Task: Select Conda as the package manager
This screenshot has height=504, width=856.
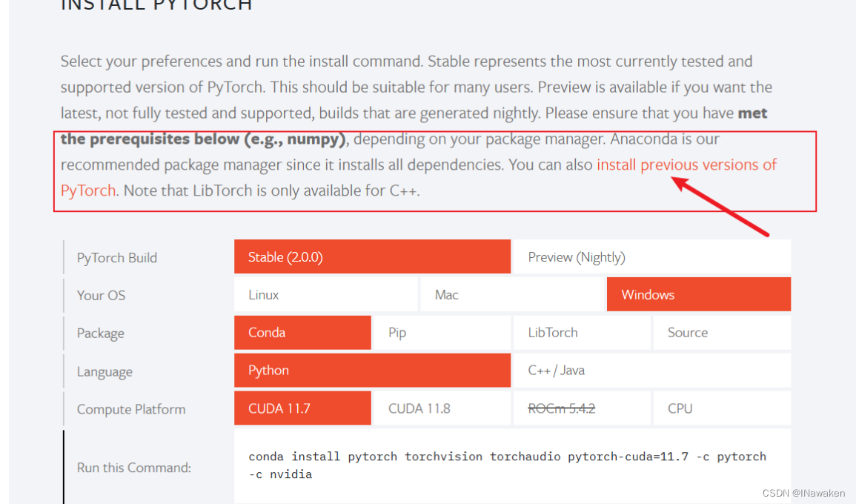Action: point(302,332)
